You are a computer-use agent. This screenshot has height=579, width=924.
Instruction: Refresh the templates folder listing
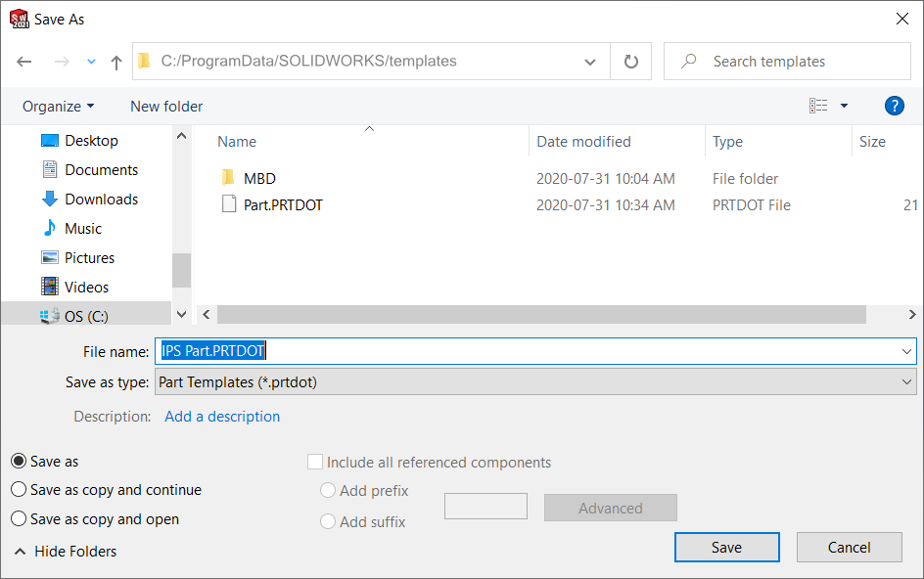click(x=631, y=62)
